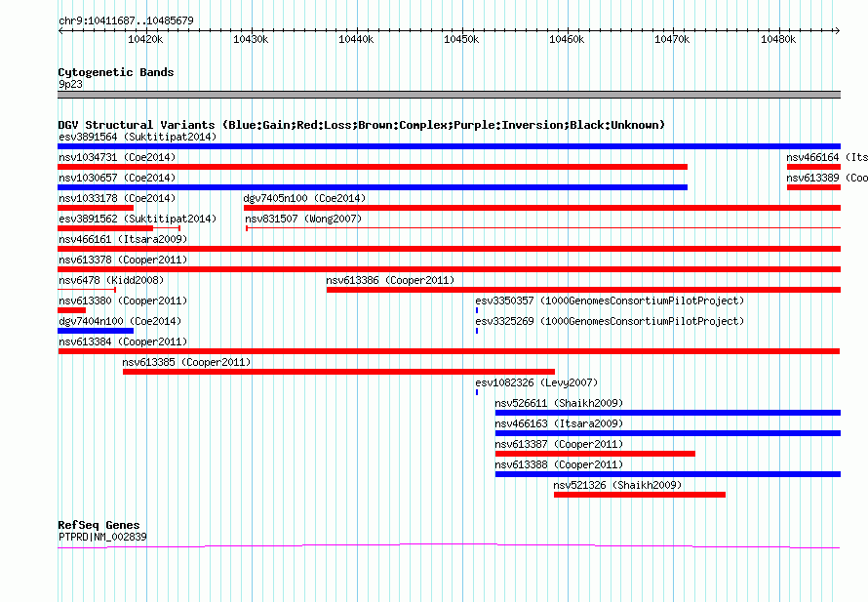Viewport: 868px width, 602px height.
Task: Click the esv3891564 (Suktitipat2014) label
Action: tap(138, 137)
